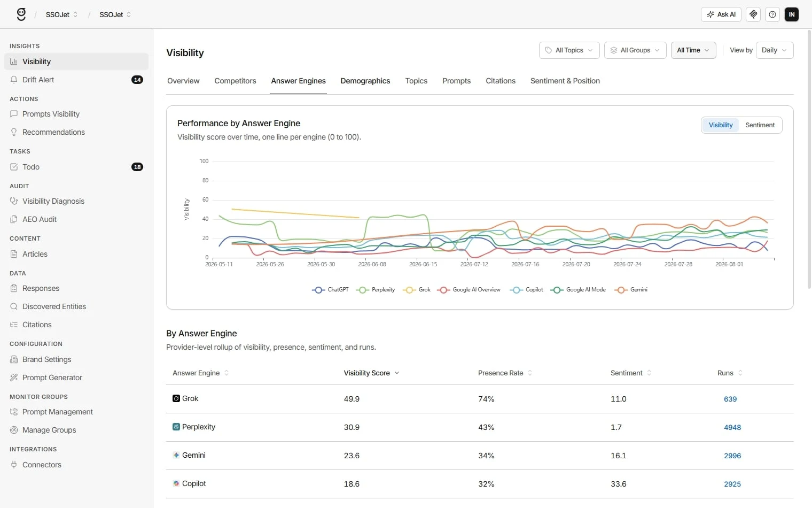812x508 pixels.
Task: Click the app logo icon in header
Action: click(21, 14)
